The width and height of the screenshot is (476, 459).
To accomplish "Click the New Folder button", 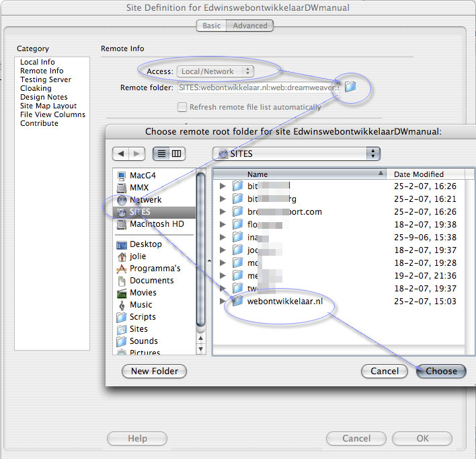I will 154,371.
